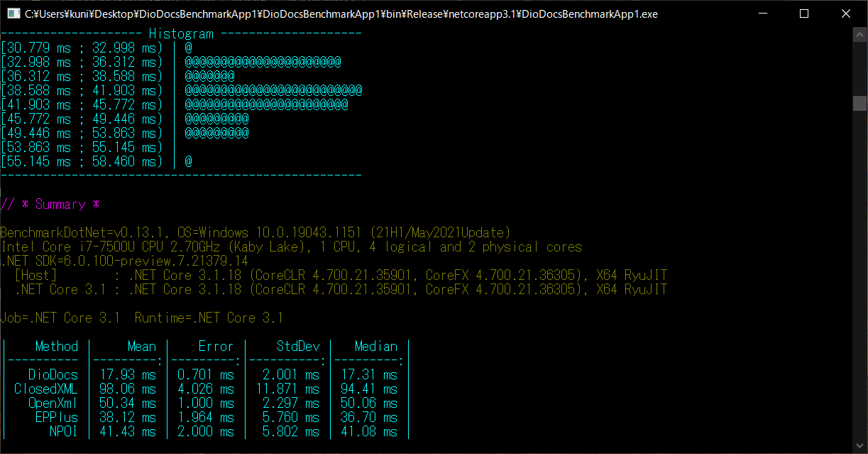Image resolution: width=868 pixels, height=454 pixels.
Task: Click EPPlus StdDev value '5.760 ms'
Action: (x=291, y=417)
